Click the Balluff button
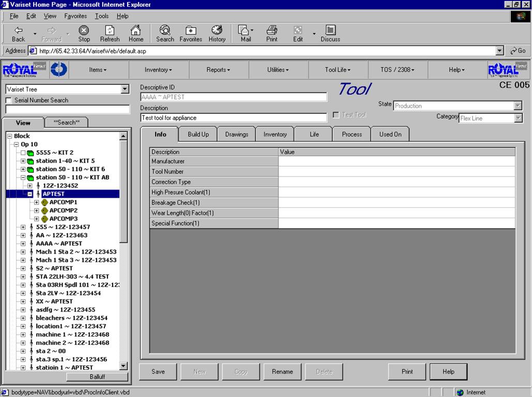Viewport: 532px width, 397px height. (x=97, y=377)
